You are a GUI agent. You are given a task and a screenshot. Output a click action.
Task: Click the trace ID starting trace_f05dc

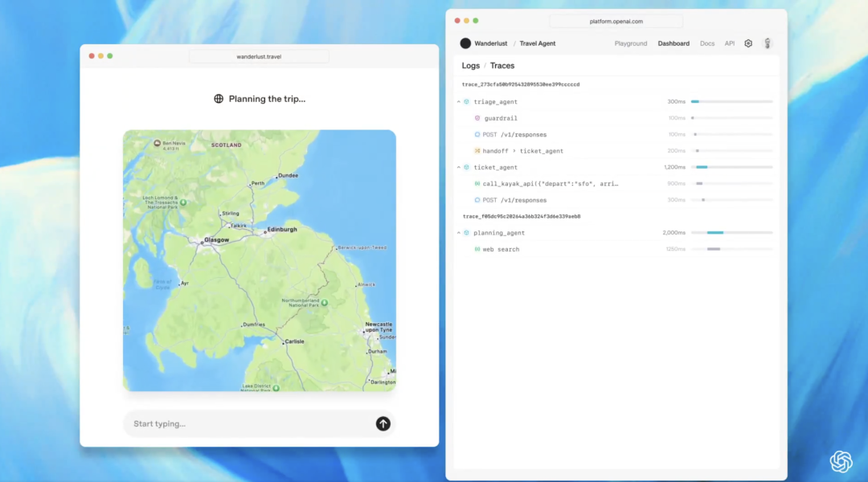point(522,216)
